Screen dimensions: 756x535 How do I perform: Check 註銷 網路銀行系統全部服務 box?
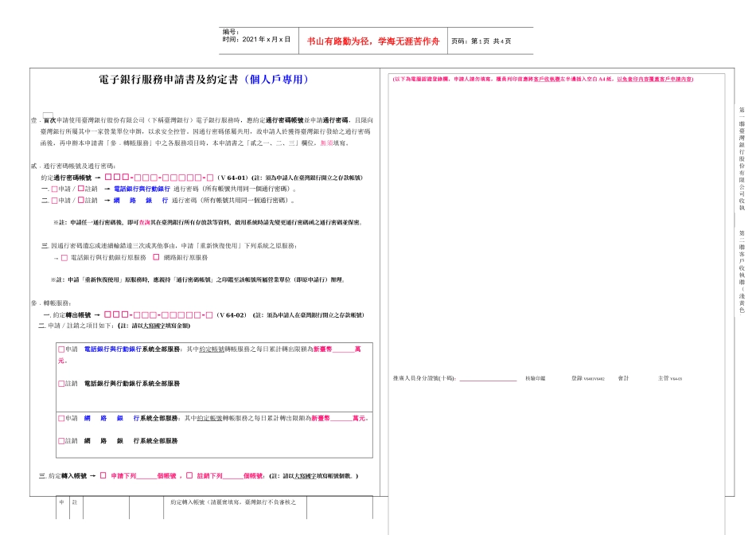coord(61,441)
